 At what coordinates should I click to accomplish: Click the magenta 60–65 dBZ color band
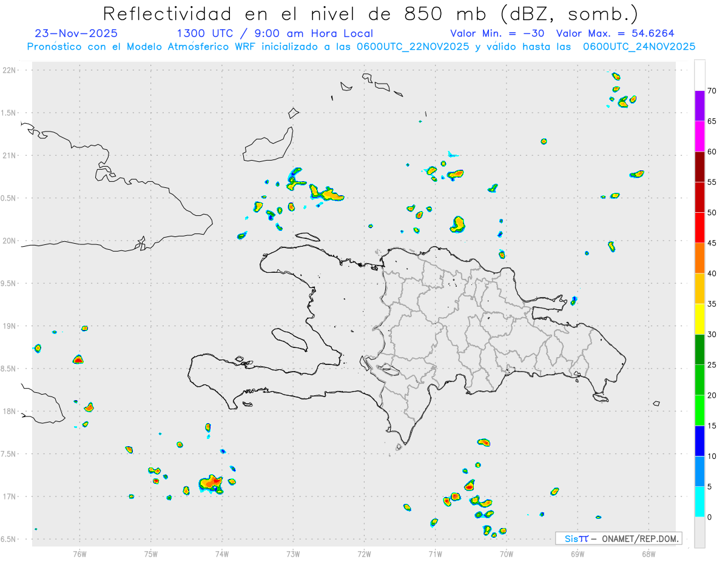pyautogui.click(x=699, y=136)
